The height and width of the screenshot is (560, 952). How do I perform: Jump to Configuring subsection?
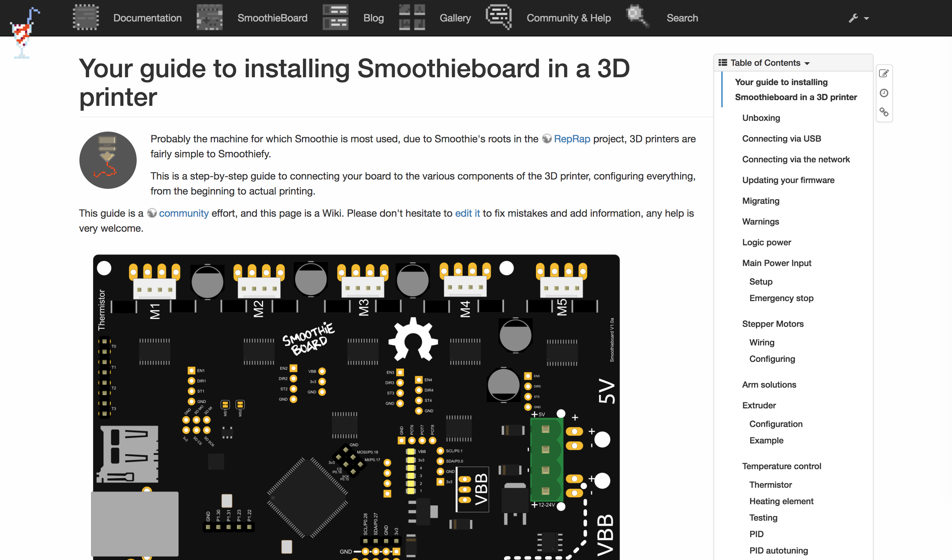coord(772,359)
